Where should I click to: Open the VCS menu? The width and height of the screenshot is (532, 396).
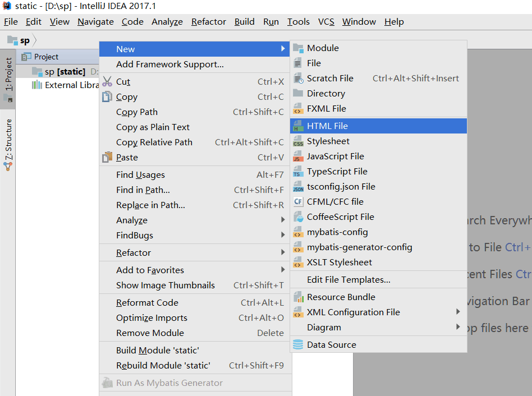(x=326, y=22)
